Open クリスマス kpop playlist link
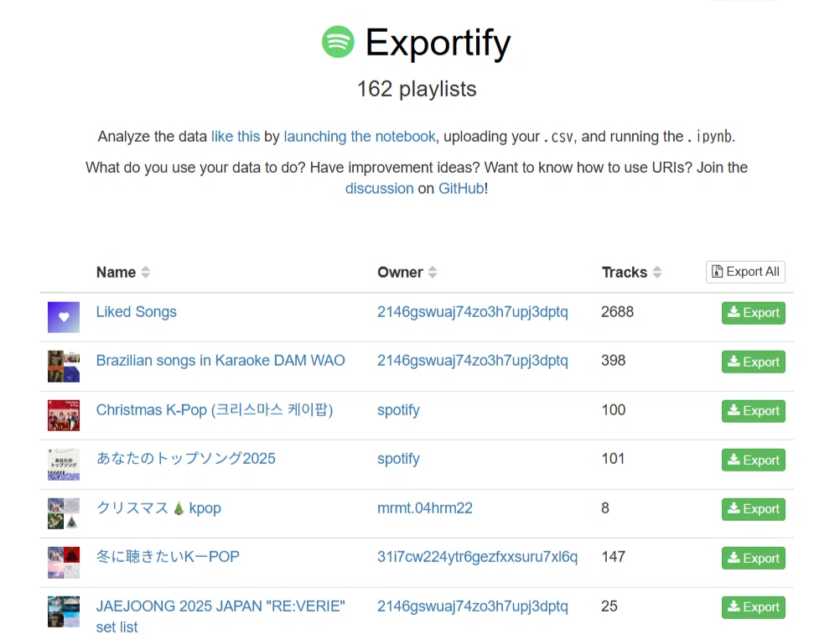Screen dimensions: 840x635 click(158, 508)
